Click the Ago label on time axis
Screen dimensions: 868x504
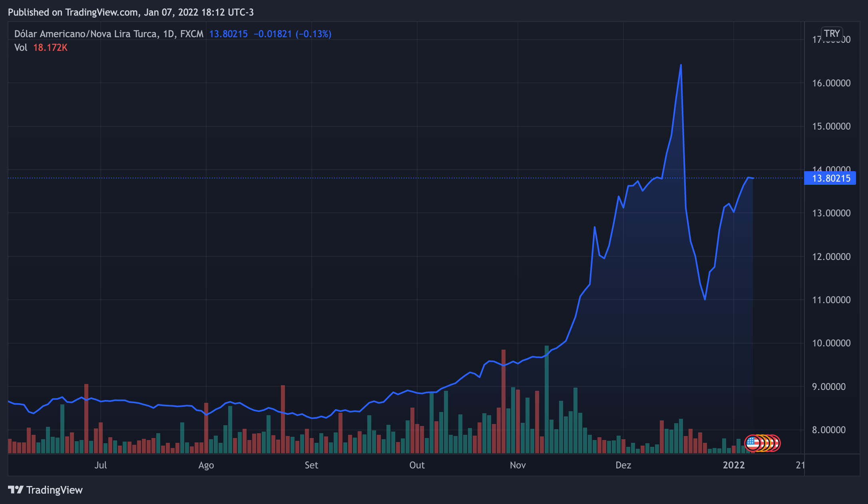point(206,465)
